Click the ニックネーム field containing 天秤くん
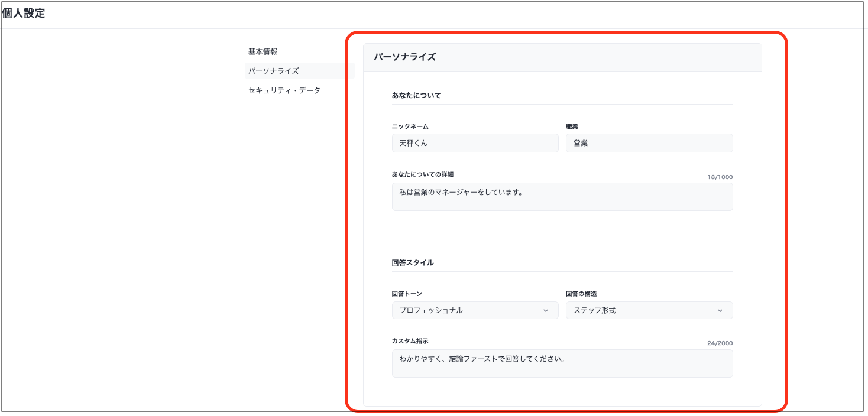The height and width of the screenshot is (416, 868). click(x=475, y=143)
